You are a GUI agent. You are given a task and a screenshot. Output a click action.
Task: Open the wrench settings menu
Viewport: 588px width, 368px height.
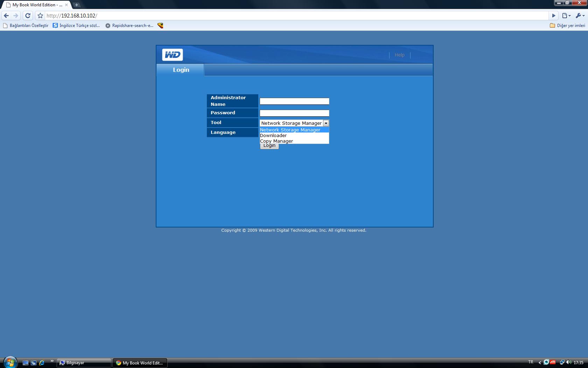coord(580,15)
